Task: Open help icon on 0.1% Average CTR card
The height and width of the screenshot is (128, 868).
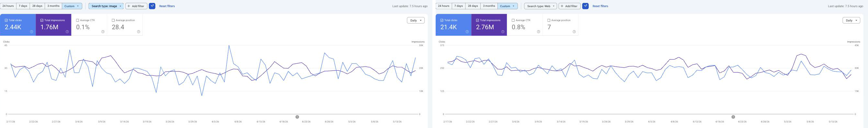Action: 103,32
